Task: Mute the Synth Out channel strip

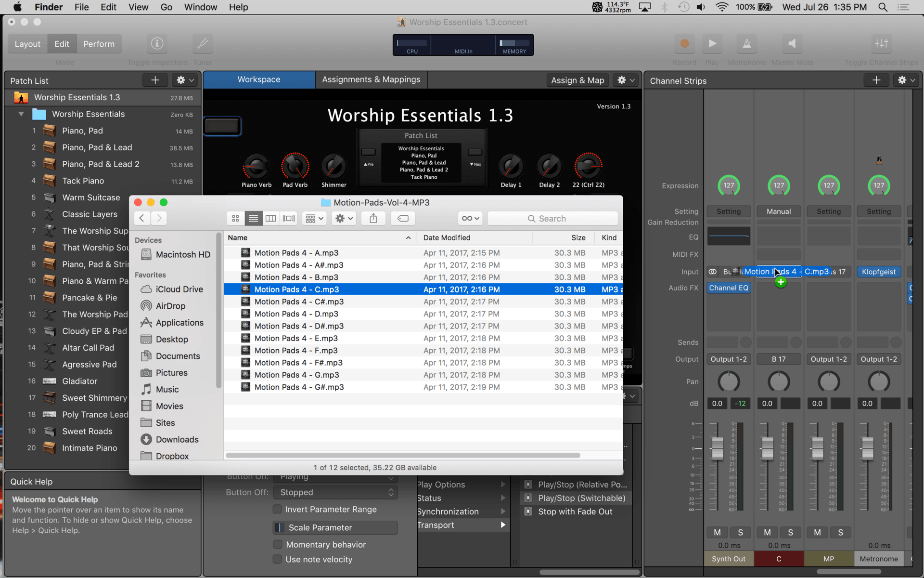Action: pos(717,532)
